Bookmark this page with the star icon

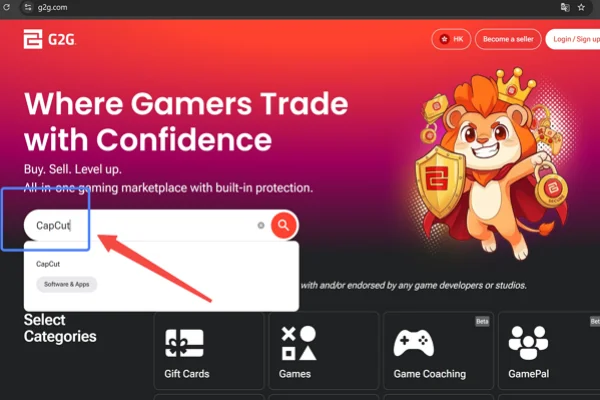tap(581, 7)
